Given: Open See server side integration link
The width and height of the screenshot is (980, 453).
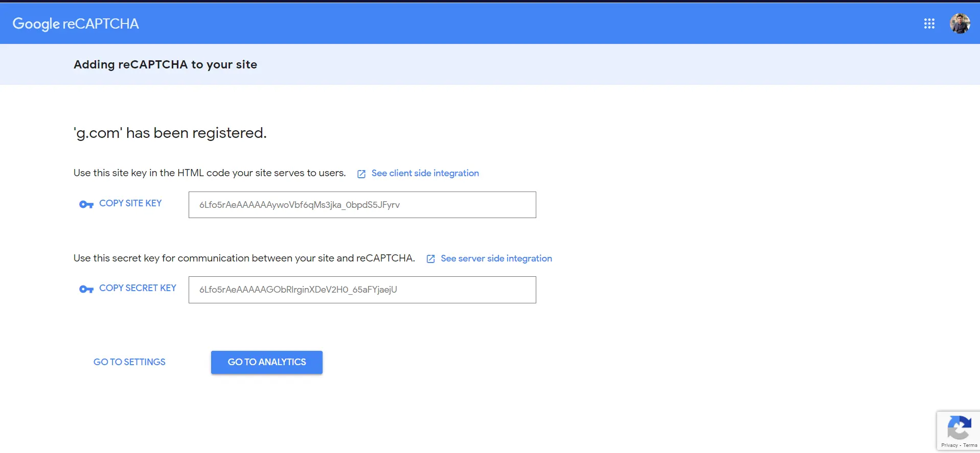Looking at the screenshot, I should pyautogui.click(x=496, y=258).
